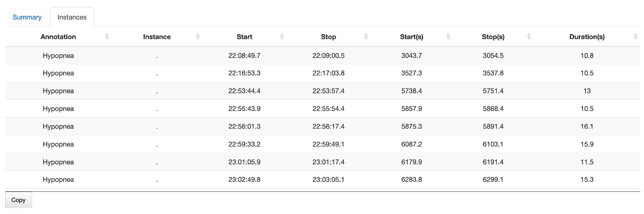Click the Duration(s) header label

pyautogui.click(x=587, y=37)
